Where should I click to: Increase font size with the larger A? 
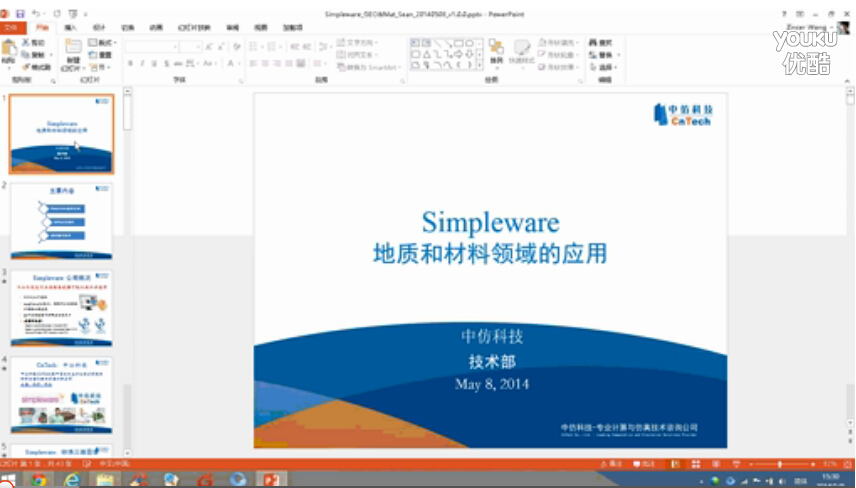(209, 47)
